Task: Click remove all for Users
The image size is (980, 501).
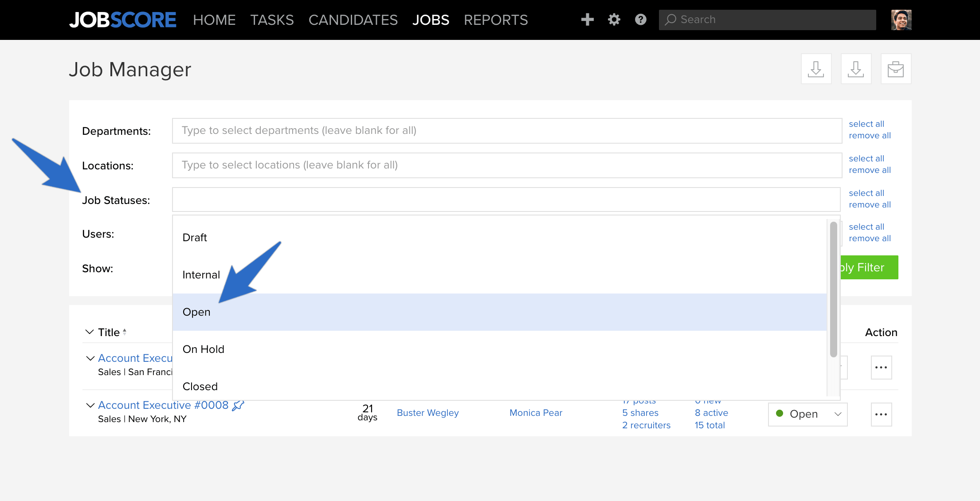Action: tap(870, 238)
